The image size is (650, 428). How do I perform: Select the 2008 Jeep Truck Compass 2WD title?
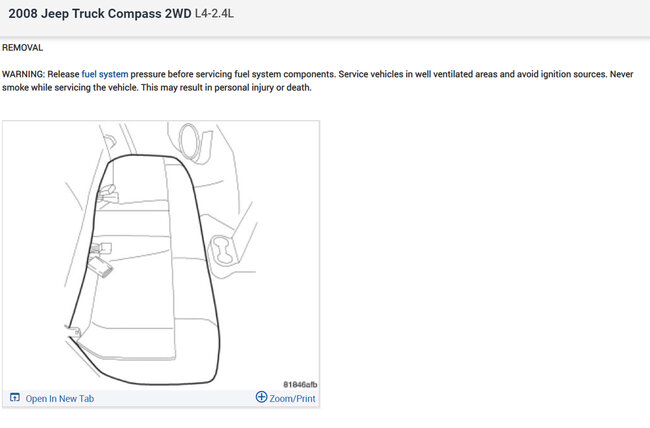(x=100, y=14)
